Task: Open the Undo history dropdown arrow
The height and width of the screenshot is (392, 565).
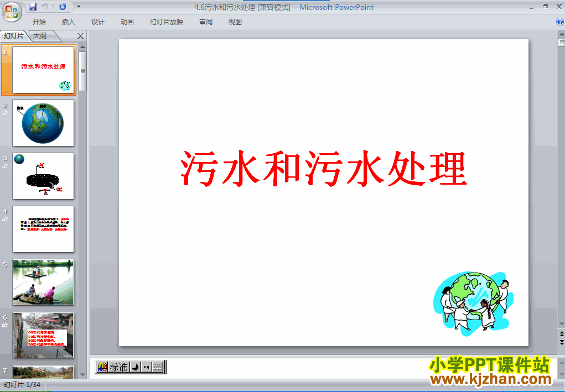Action: pyautogui.click(x=53, y=7)
